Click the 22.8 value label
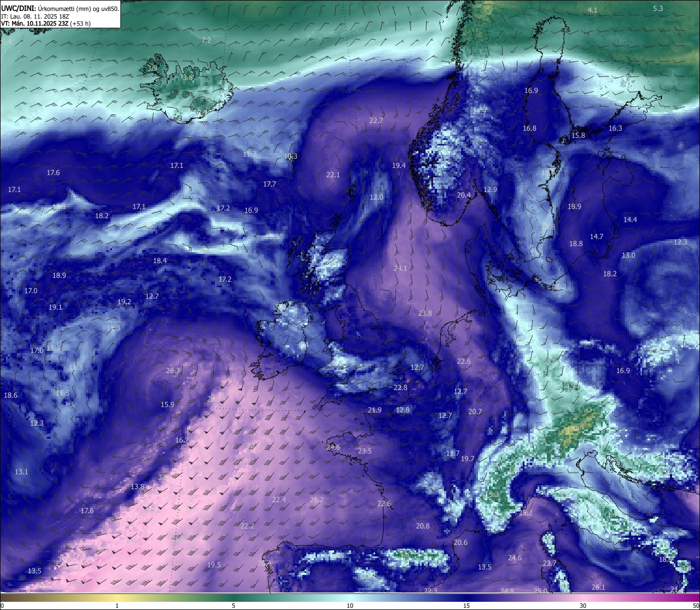 click(400, 387)
